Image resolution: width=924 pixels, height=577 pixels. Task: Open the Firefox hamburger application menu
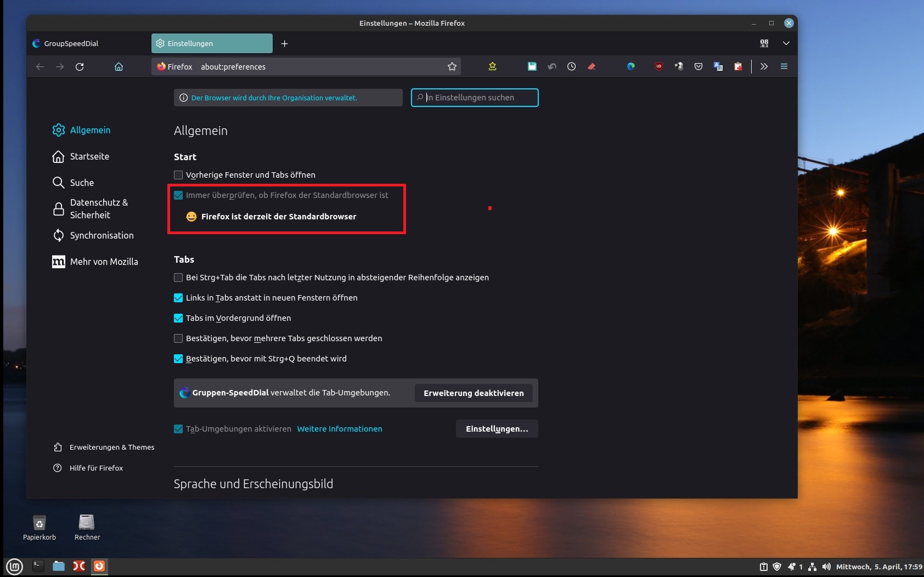coord(784,66)
